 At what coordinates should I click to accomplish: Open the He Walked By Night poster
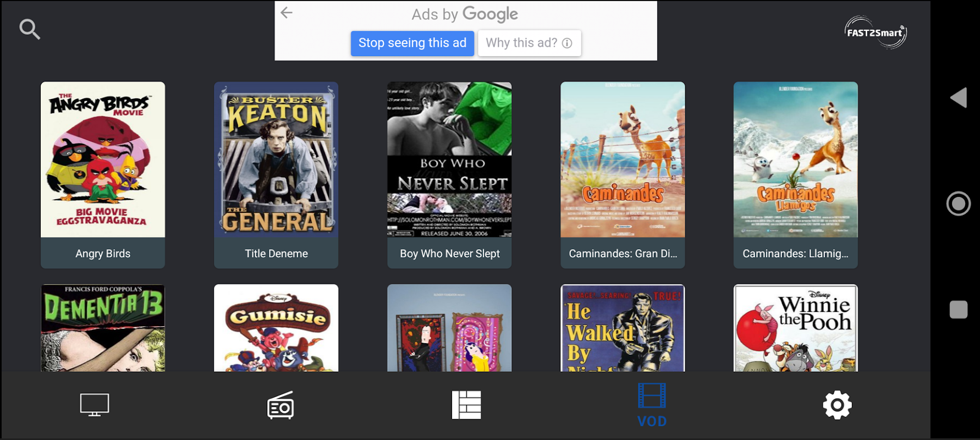[623, 328]
